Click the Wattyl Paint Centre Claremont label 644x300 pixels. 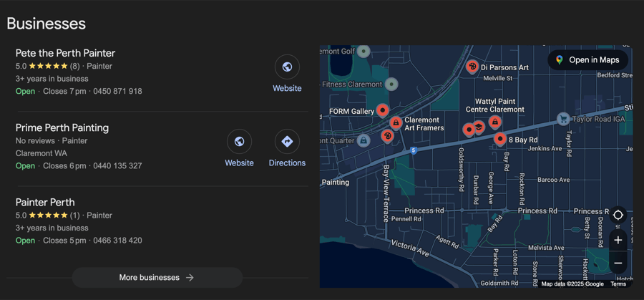click(x=495, y=105)
